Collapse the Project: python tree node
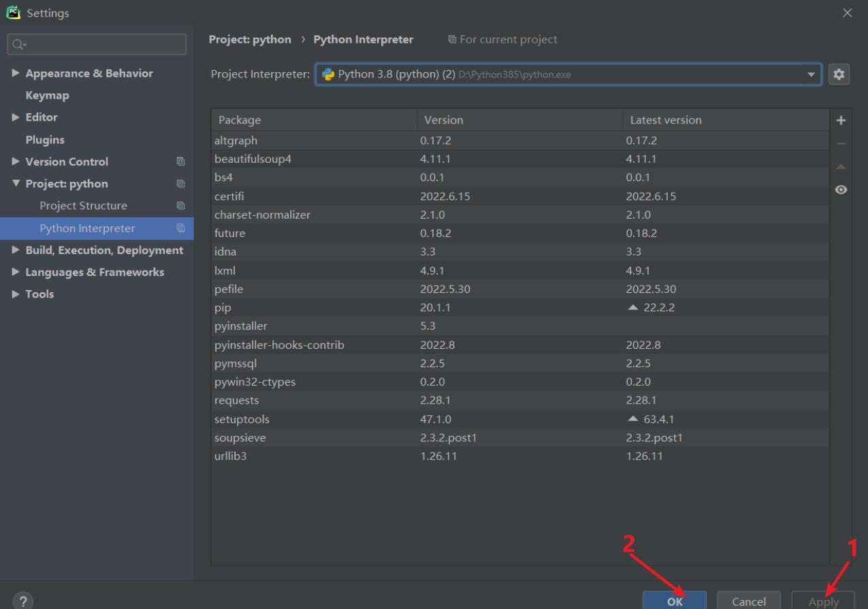Screen dimensions: 868x609 pyautogui.click(x=16, y=184)
